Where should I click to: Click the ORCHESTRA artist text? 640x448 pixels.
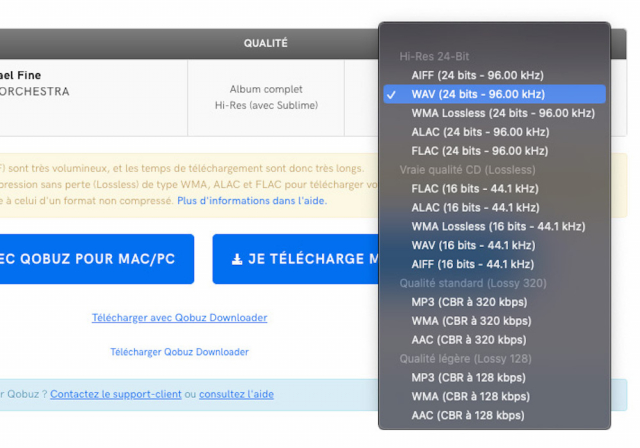[35, 91]
